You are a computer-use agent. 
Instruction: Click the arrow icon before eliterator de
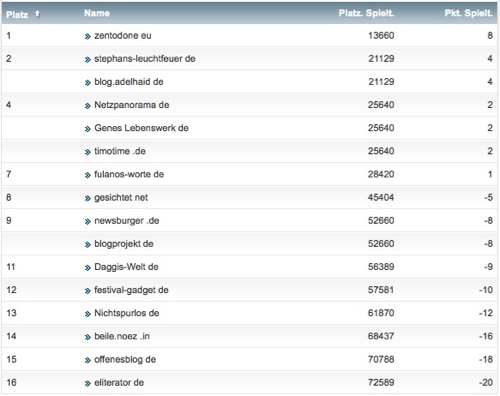tap(88, 384)
